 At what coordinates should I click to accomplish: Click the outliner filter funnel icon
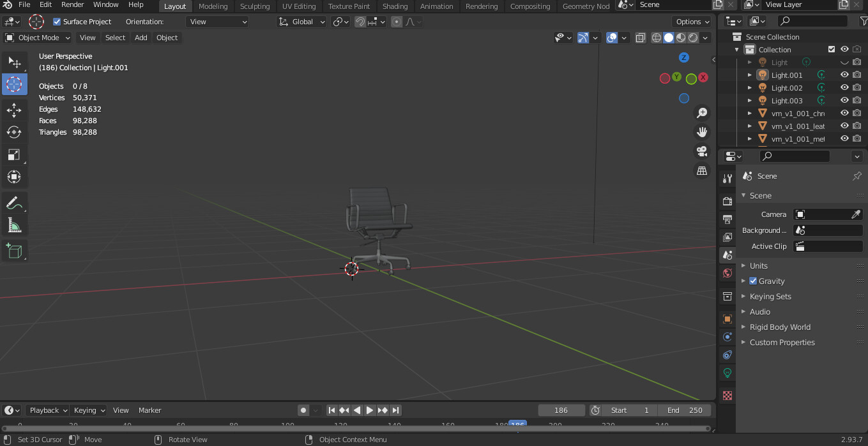coord(864,21)
